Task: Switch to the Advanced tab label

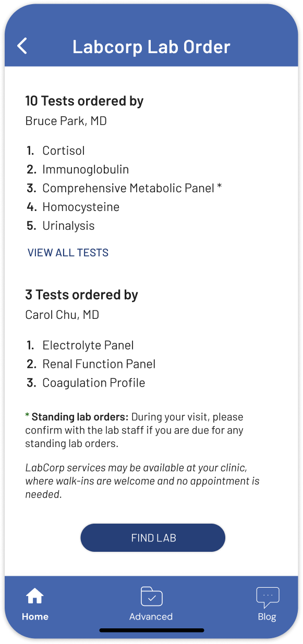Action: pyautogui.click(x=151, y=617)
